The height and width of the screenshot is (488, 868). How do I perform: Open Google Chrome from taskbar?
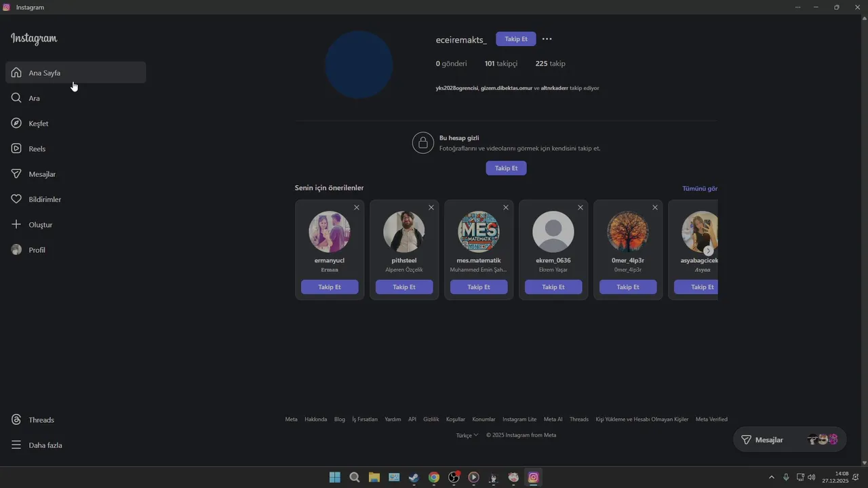(434, 477)
